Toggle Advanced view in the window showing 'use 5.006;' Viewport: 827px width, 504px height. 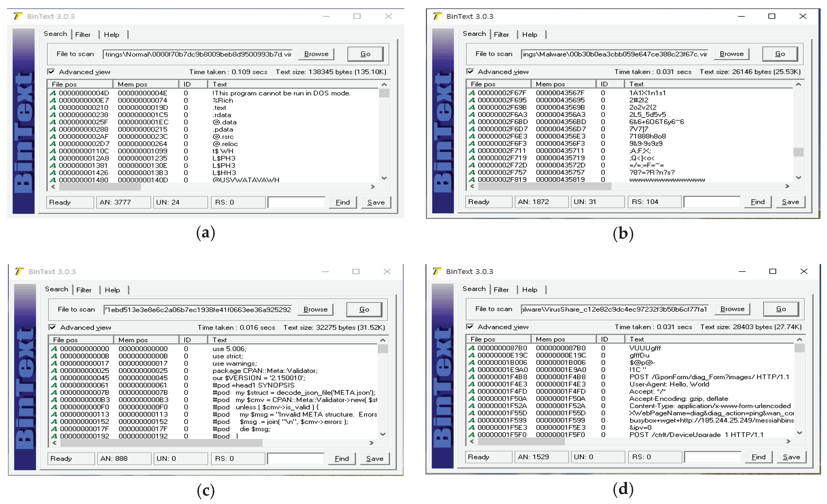(52, 327)
